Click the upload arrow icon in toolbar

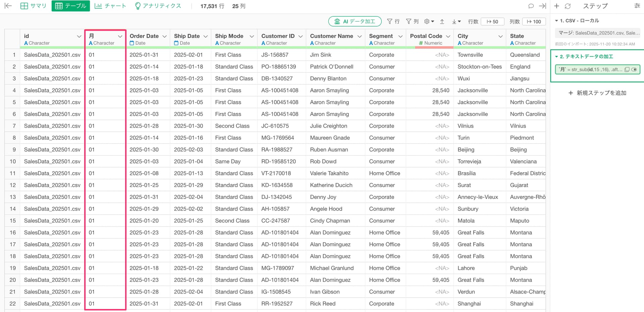coord(442,21)
